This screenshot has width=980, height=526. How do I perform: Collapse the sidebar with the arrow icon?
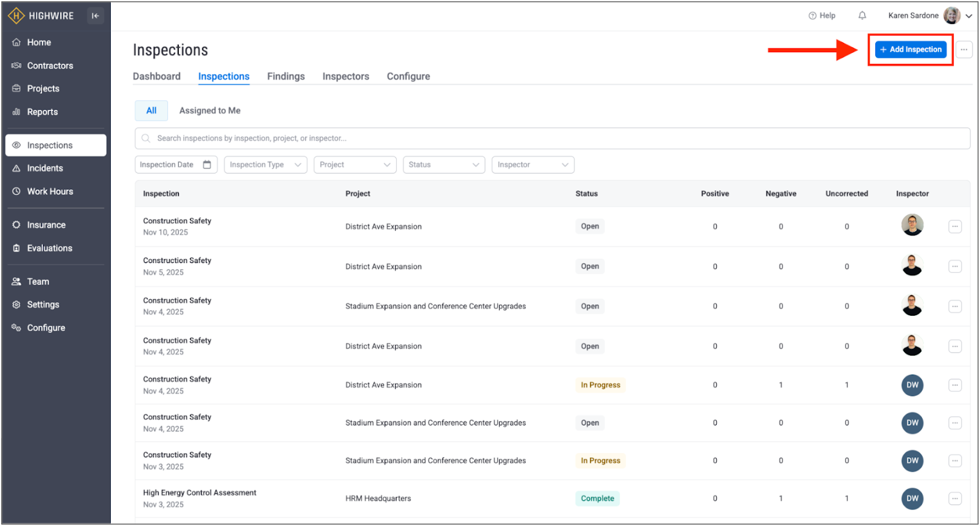click(95, 16)
